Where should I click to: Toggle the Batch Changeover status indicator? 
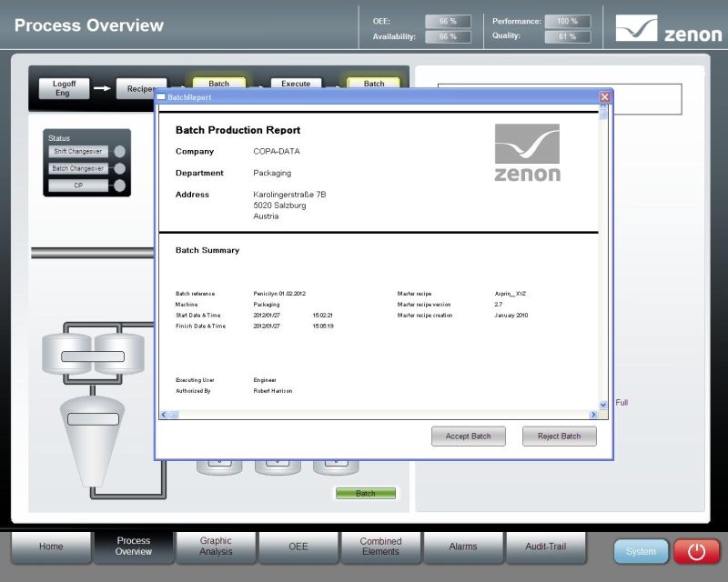pyautogui.click(x=119, y=168)
